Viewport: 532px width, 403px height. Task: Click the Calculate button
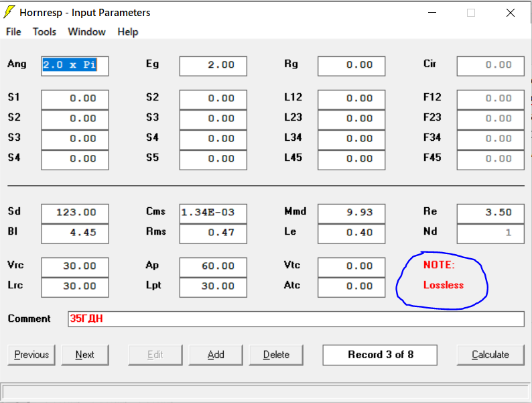coord(490,355)
